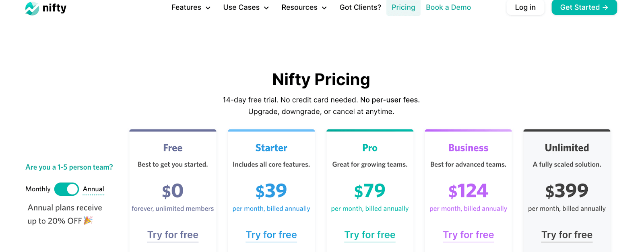Expand the Features dropdown menu
Viewport: 644px width, 252px height.
click(x=191, y=8)
